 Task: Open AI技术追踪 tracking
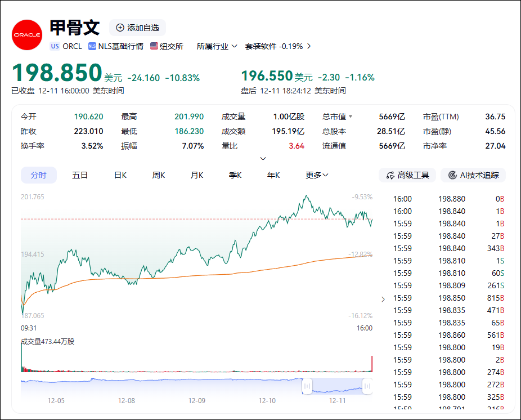[x=473, y=175]
